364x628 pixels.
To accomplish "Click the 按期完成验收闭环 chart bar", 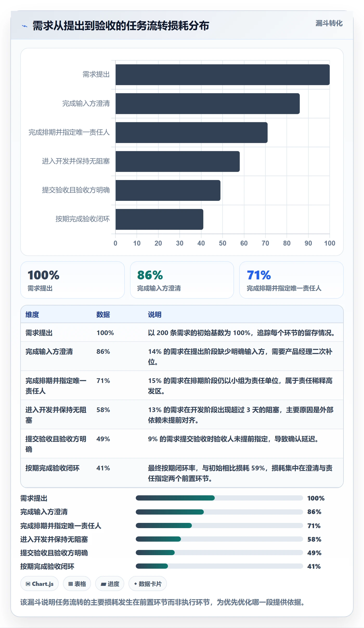I will coord(159,219).
